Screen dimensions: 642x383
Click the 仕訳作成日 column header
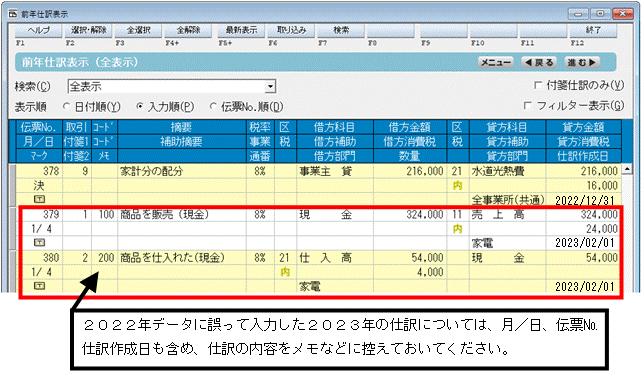(x=583, y=156)
